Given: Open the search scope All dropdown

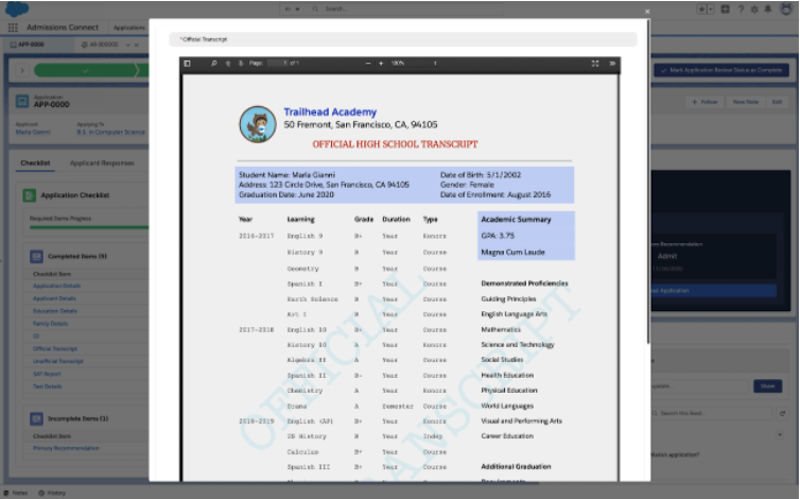Looking at the screenshot, I should coord(293,9).
